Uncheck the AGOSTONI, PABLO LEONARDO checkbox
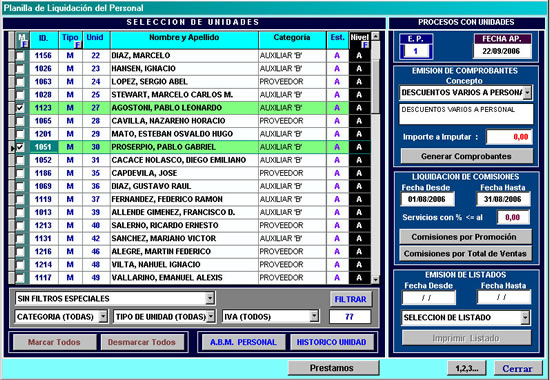 20,108
